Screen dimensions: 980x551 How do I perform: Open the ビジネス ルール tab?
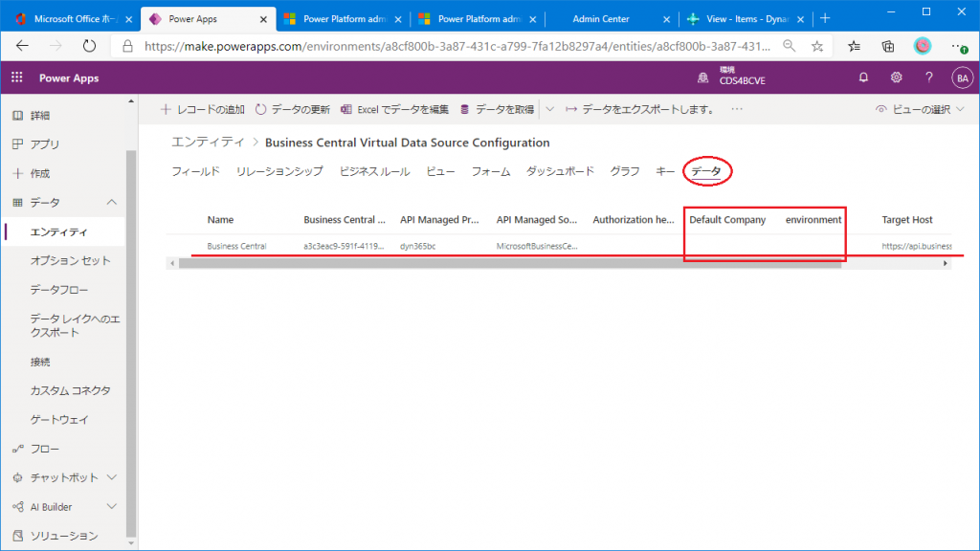tap(374, 171)
